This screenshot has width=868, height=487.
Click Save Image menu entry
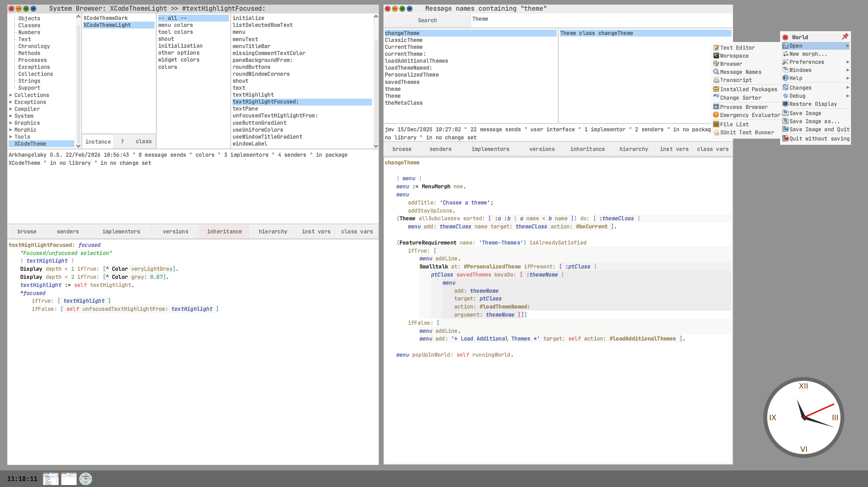(805, 113)
